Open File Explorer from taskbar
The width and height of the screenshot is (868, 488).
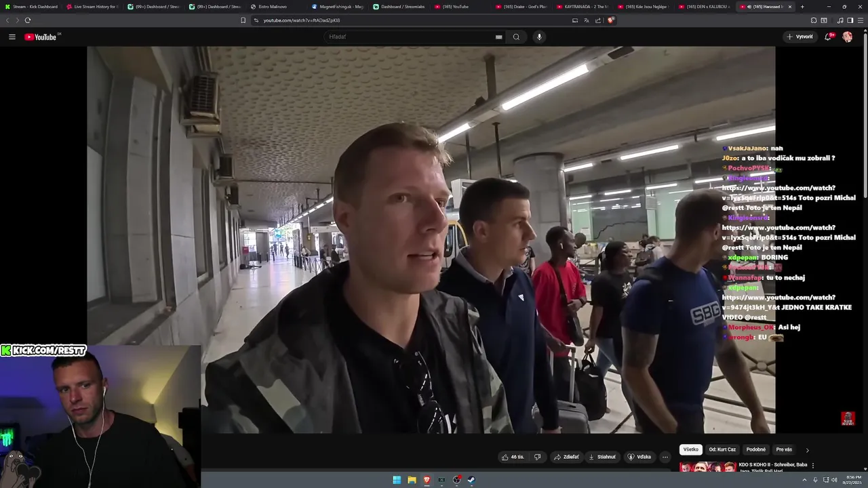[x=412, y=480]
